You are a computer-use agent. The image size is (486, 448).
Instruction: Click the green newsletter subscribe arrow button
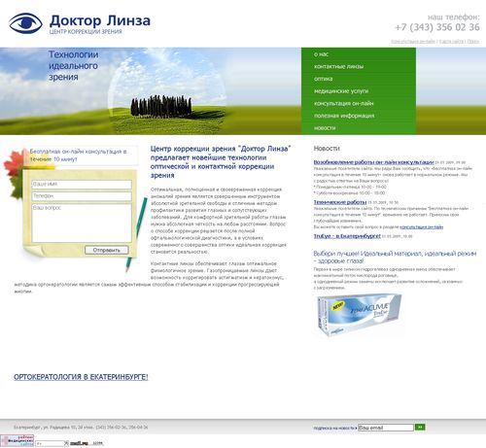(x=420, y=428)
